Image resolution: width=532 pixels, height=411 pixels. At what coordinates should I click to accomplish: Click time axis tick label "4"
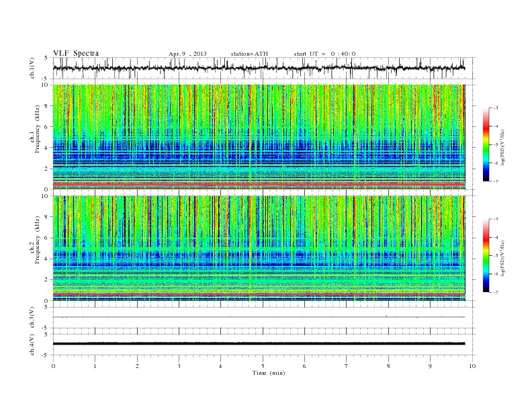click(x=220, y=366)
